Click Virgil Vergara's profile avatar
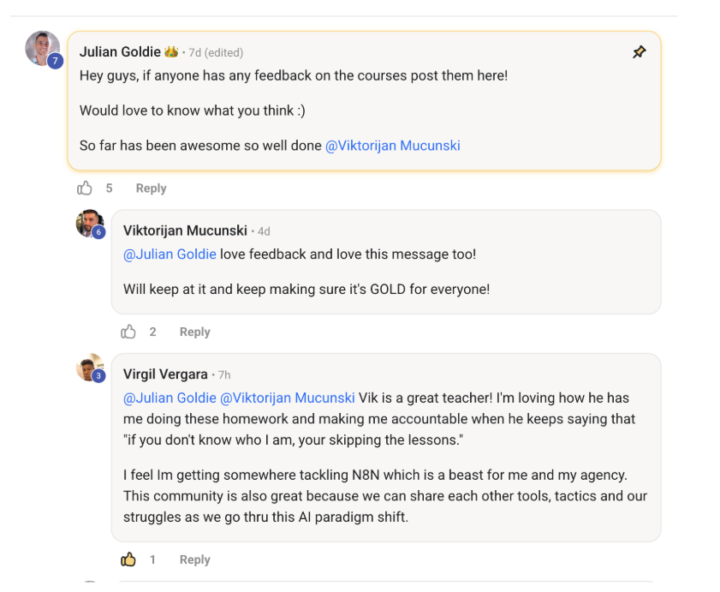 pyautogui.click(x=88, y=367)
